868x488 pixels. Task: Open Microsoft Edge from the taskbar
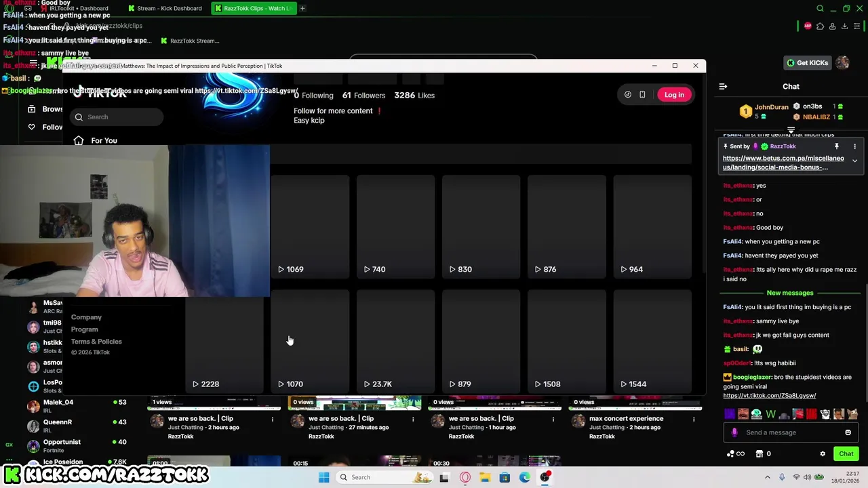[x=525, y=477]
